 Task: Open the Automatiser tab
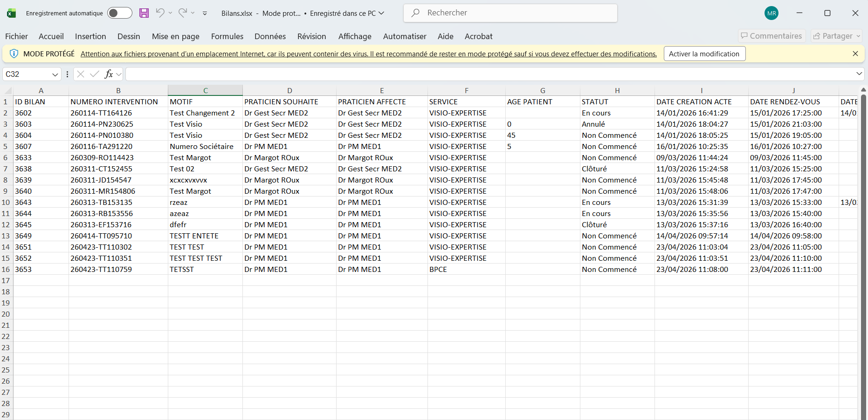405,36
